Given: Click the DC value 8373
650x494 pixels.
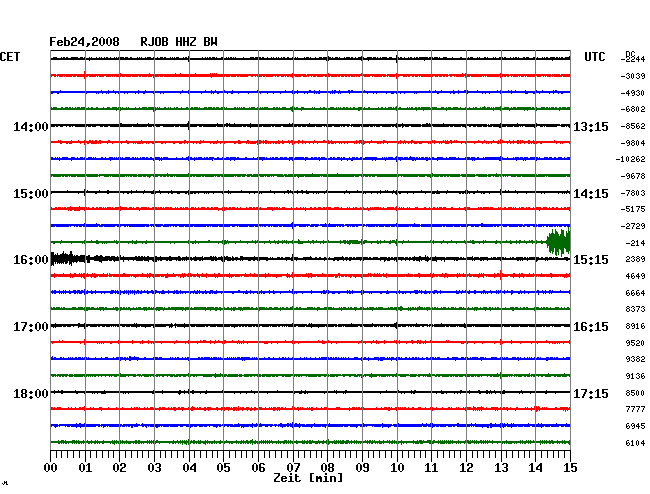Looking at the screenshot, I should (635, 309).
